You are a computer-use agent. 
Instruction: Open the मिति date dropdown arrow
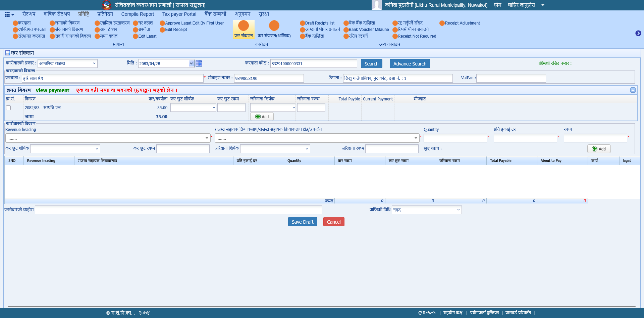coord(191,63)
